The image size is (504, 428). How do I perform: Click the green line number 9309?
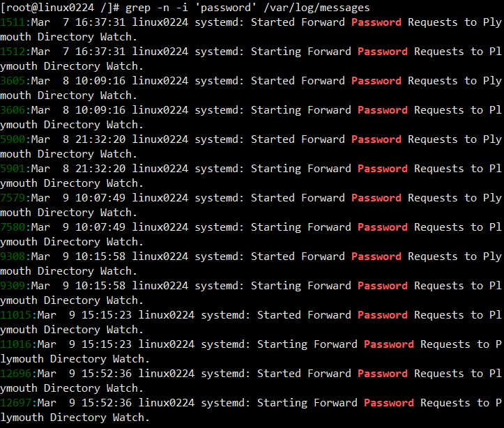click(13, 285)
